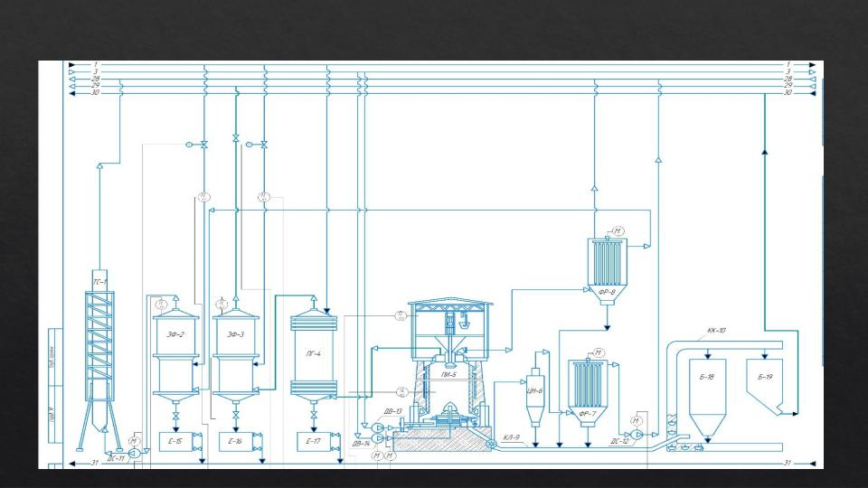The image size is (868, 488).
Task: Click the motor symbol above ФР-8 filter
Action: point(618,230)
